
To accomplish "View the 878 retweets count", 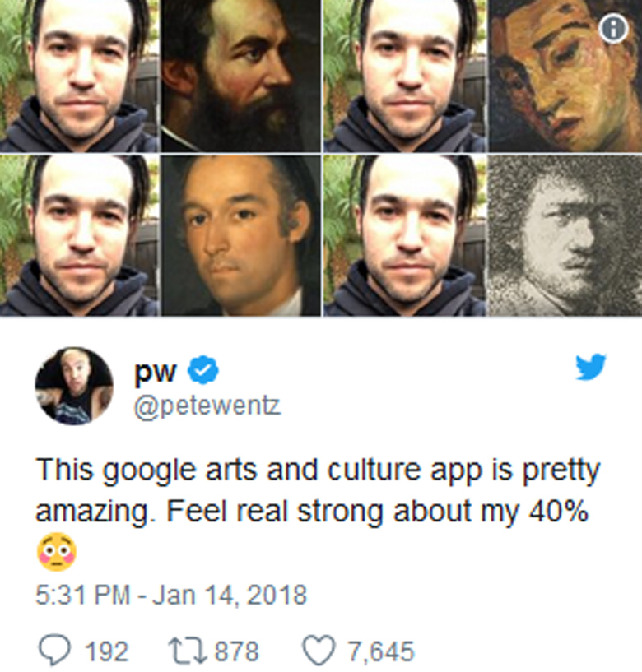I will click(237, 651).
